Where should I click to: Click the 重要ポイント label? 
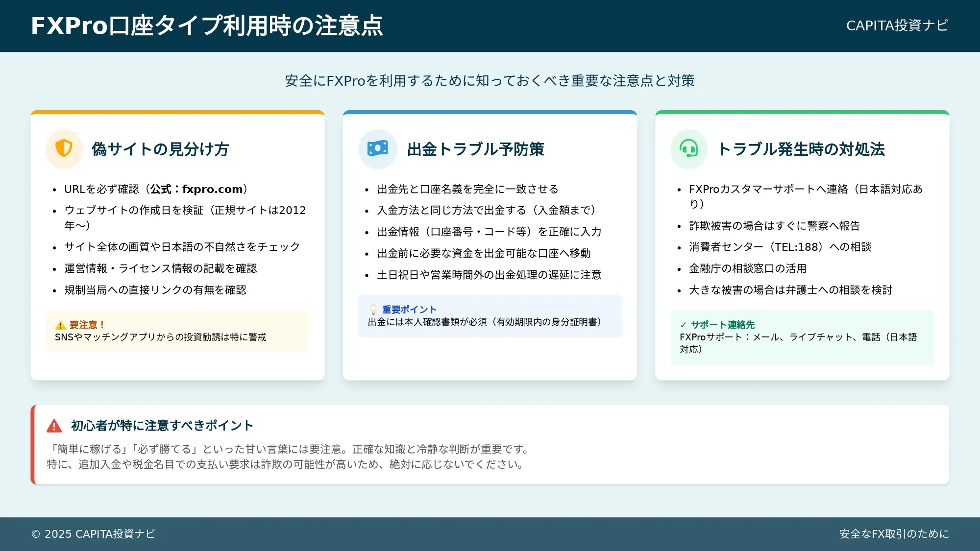click(x=409, y=310)
